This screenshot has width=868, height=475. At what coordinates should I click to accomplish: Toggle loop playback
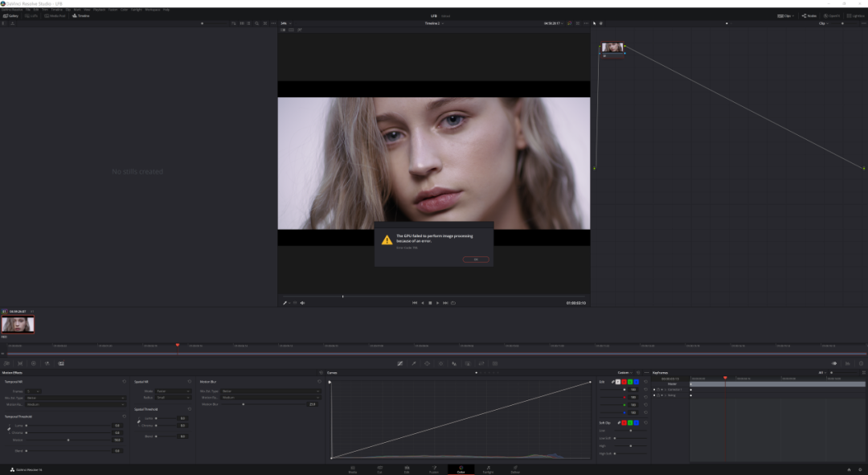click(x=452, y=303)
